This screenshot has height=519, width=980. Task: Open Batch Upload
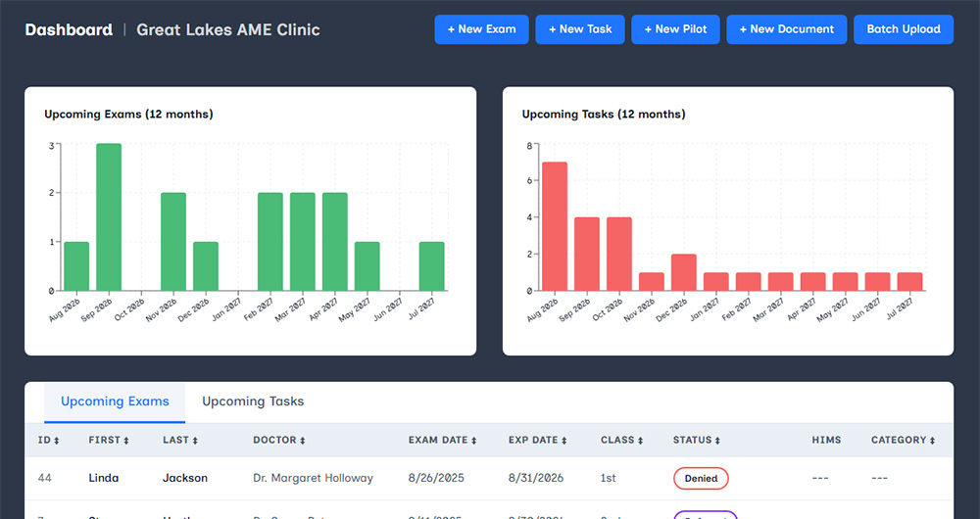pos(904,29)
